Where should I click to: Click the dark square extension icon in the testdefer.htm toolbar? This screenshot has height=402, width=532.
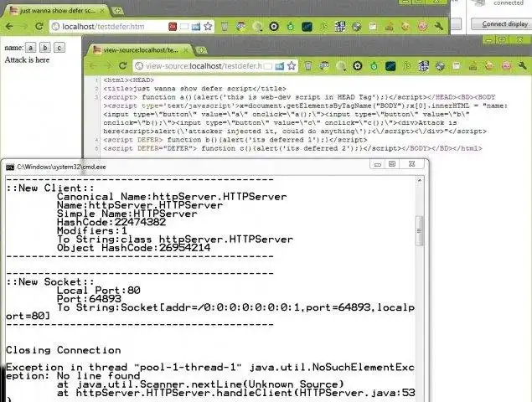point(307,27)
